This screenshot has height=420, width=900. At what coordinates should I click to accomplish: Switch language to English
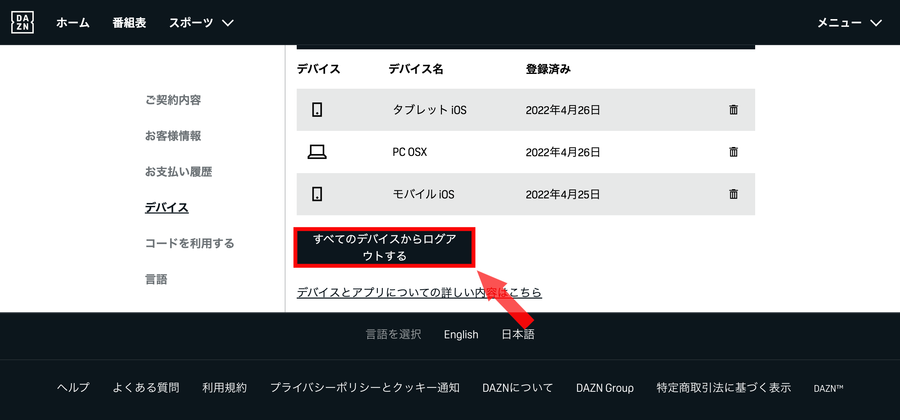(x=461, y=335)
